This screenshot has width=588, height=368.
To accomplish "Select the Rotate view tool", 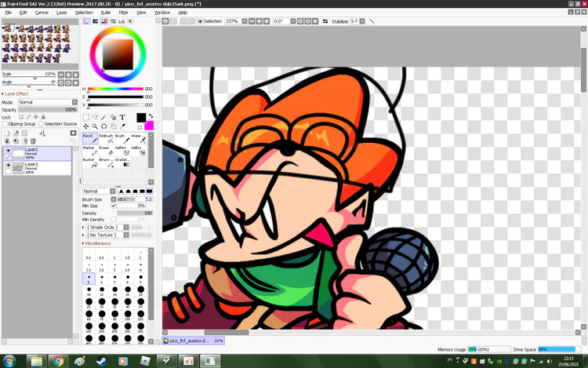I will point(103,126).
